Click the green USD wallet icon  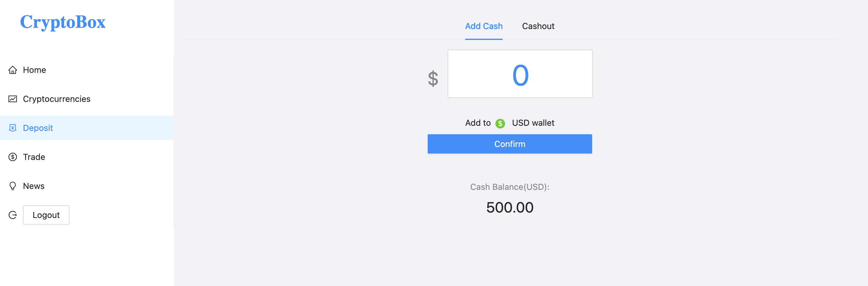(x=500, y=124)
